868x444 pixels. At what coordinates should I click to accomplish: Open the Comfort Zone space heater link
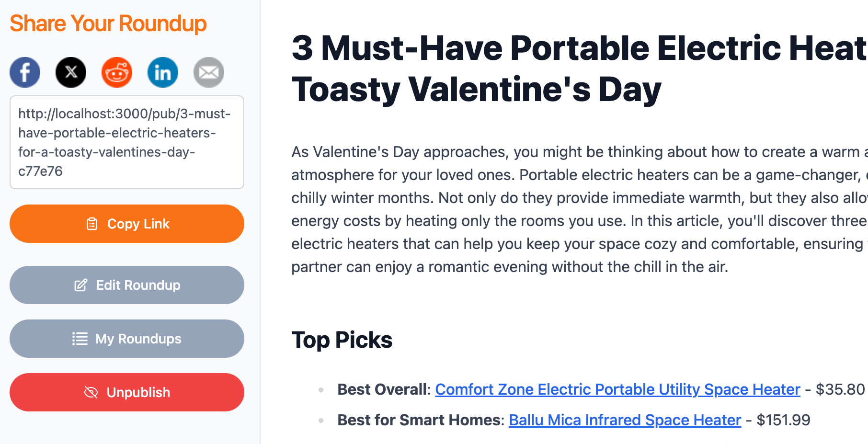pos(617,389)
